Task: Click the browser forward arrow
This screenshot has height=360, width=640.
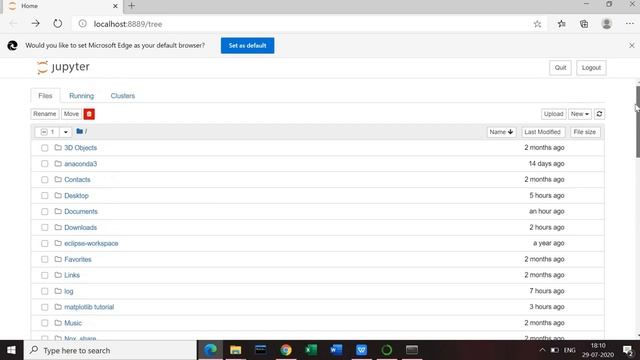Action: [x=36, y=24]
